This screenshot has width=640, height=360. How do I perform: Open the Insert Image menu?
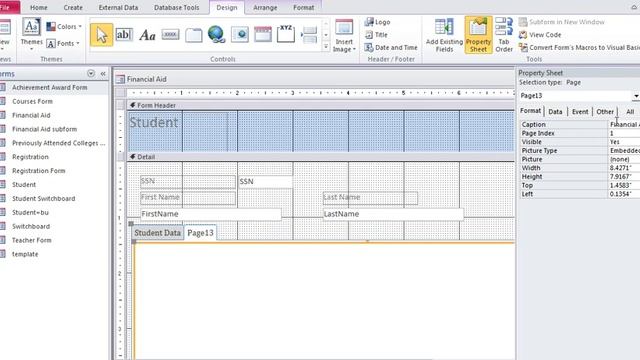click(x=344, y=36)
